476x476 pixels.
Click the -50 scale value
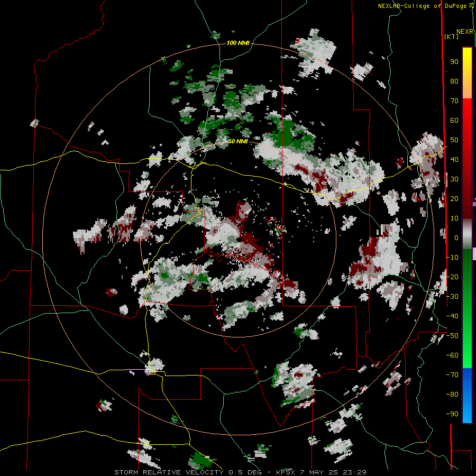pos(452,336)
